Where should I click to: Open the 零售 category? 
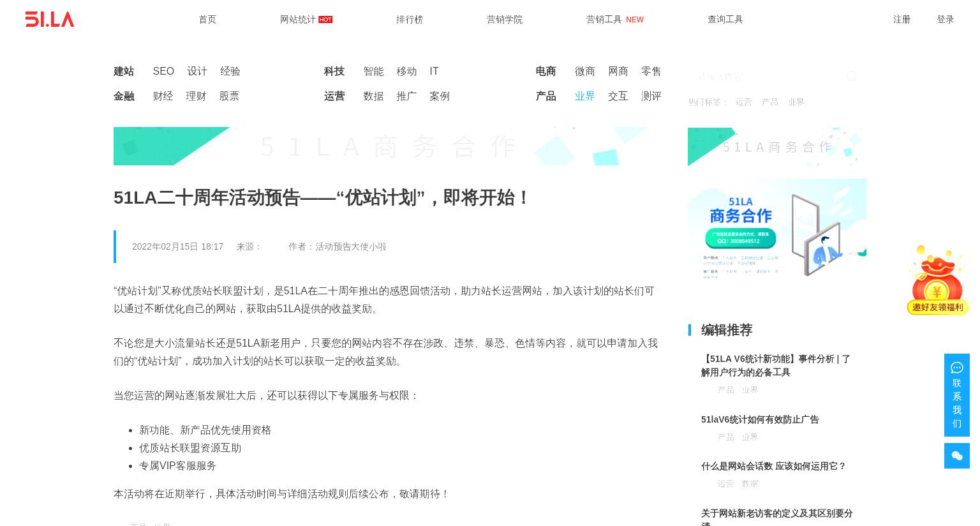pyautogui.click(x=651, y=71)
